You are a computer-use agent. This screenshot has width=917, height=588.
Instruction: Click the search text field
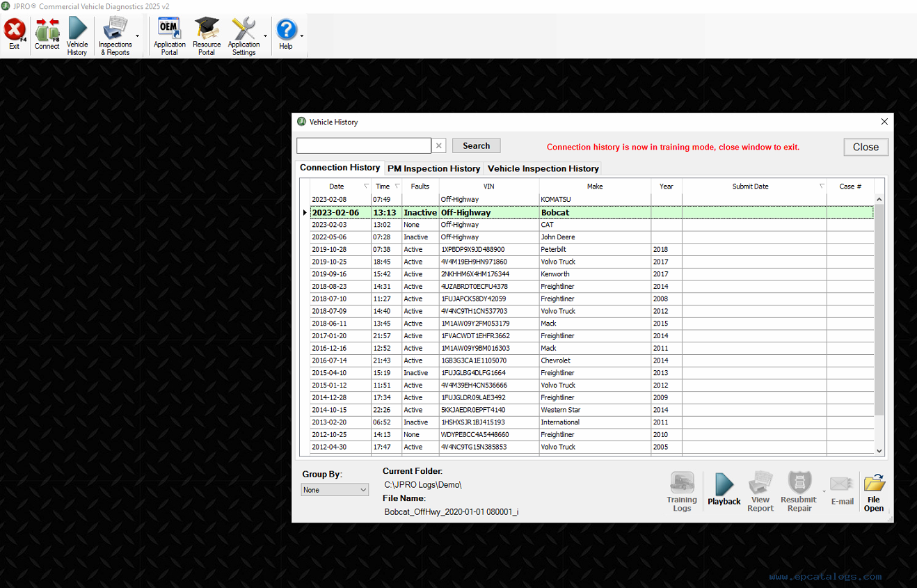point(364,145)
